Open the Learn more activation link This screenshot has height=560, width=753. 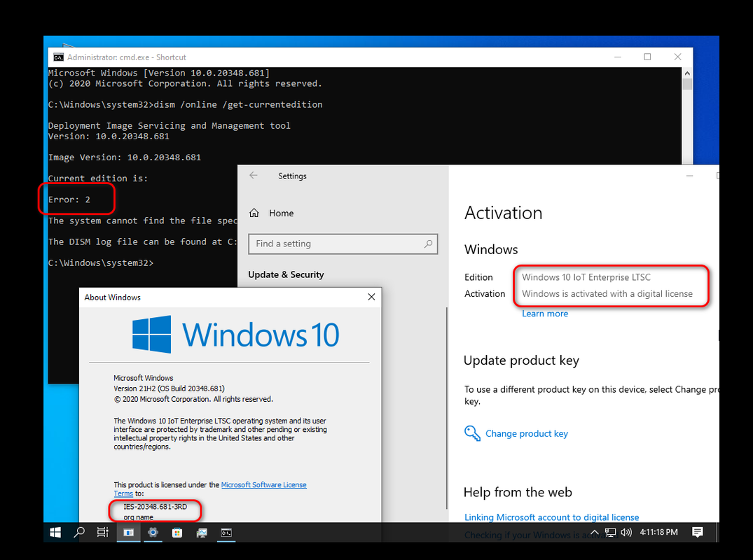[545, 314]
